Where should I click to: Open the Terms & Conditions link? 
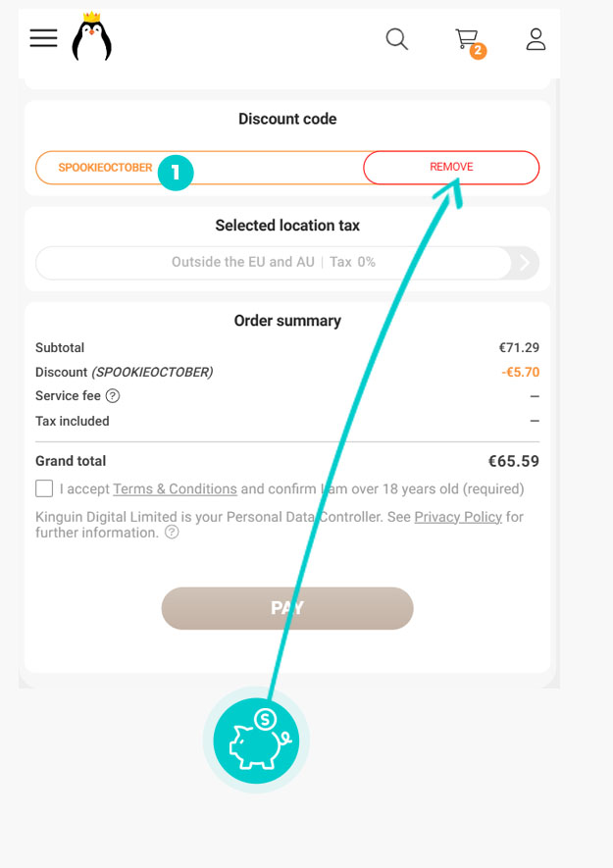[x=175, y=488]
